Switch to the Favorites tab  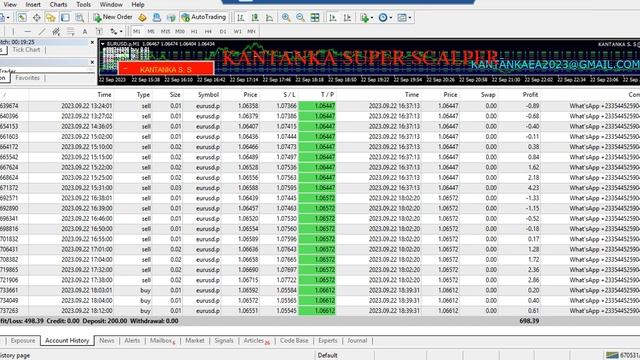[27, 78]
